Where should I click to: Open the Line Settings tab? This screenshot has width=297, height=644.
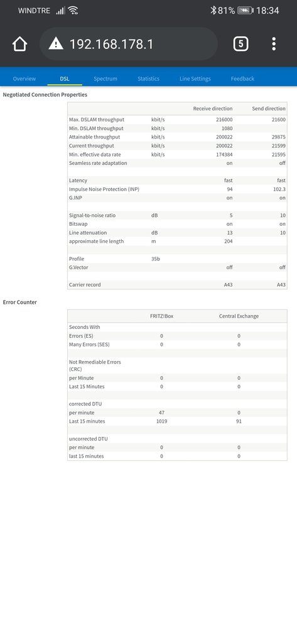[195, 79]
